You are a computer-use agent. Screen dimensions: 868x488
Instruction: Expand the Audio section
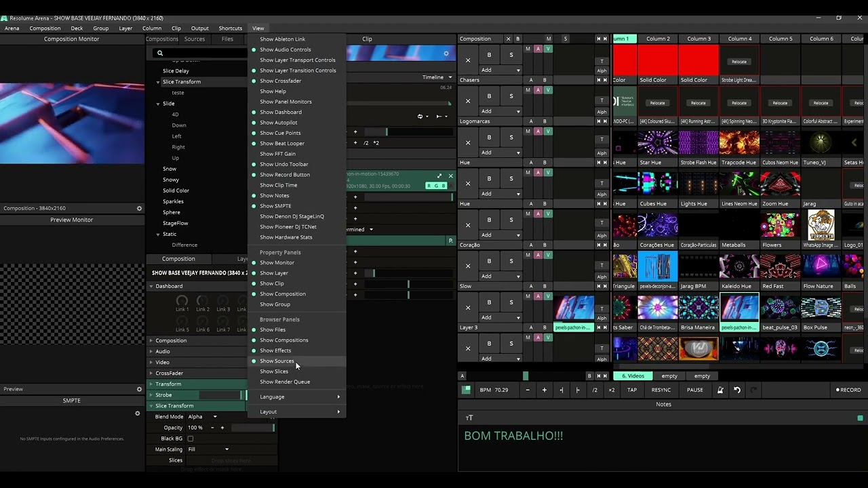pos(151,351)
